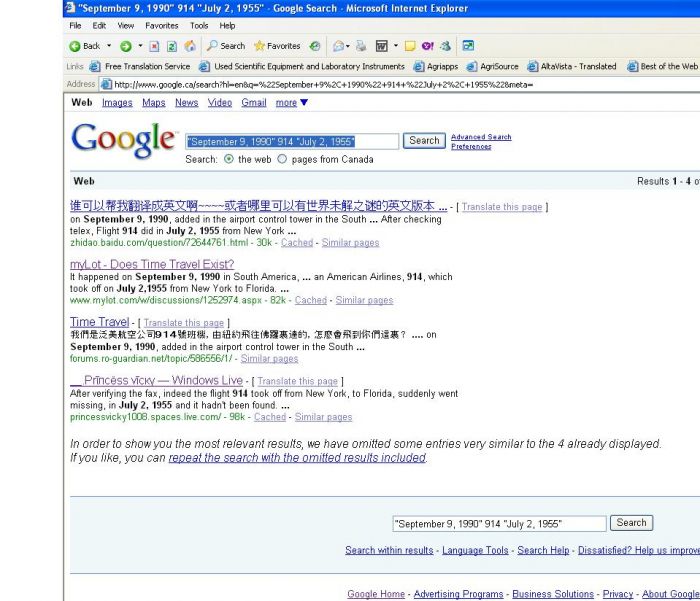Click the Mail envelope icon
The width and height of the screenshot is (700, 601).
pyautogui.click(x=339, y=46)
